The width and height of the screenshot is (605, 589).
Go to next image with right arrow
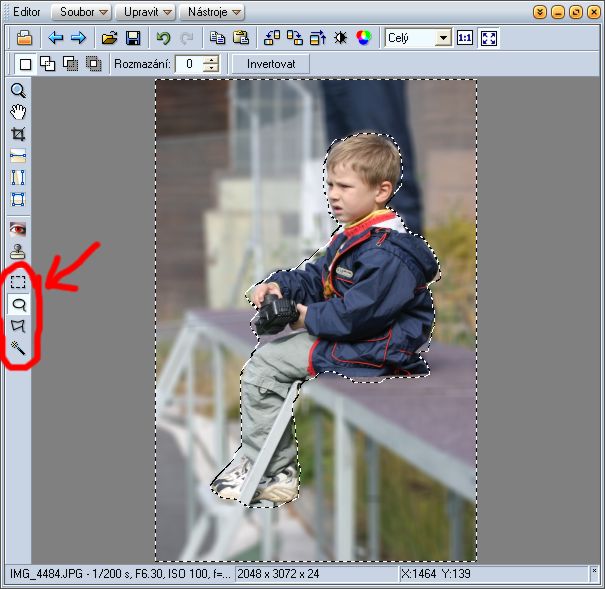(x=79, y=38)
